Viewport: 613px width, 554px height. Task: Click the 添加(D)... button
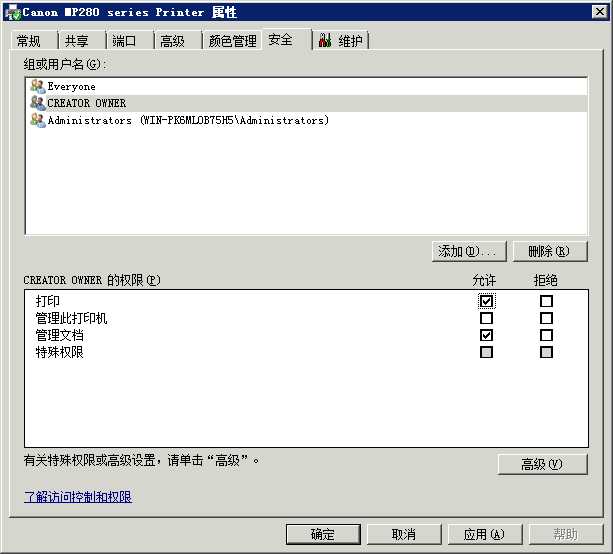[x=469, y=251]
